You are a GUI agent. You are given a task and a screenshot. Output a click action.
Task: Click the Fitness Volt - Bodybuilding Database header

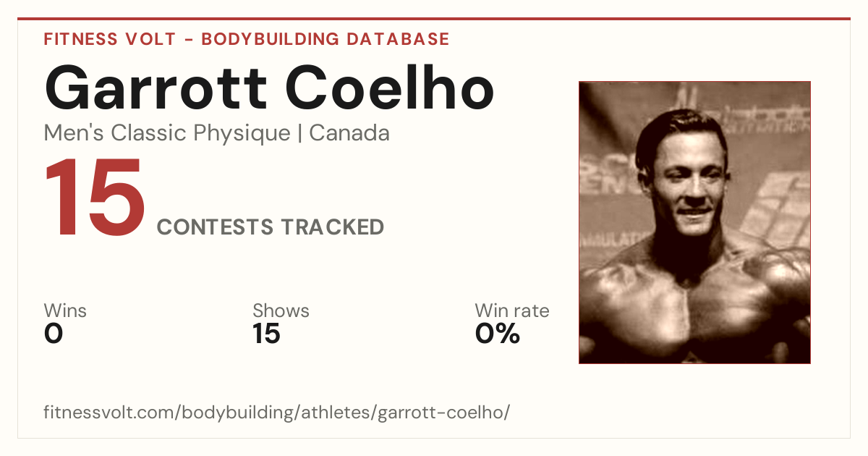(247, 39)
